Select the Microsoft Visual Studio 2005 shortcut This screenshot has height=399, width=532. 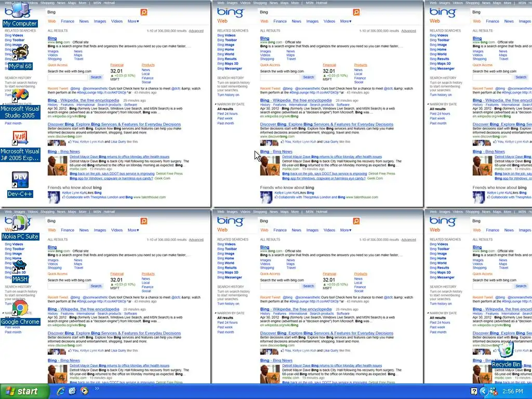[x=20, y=103]
